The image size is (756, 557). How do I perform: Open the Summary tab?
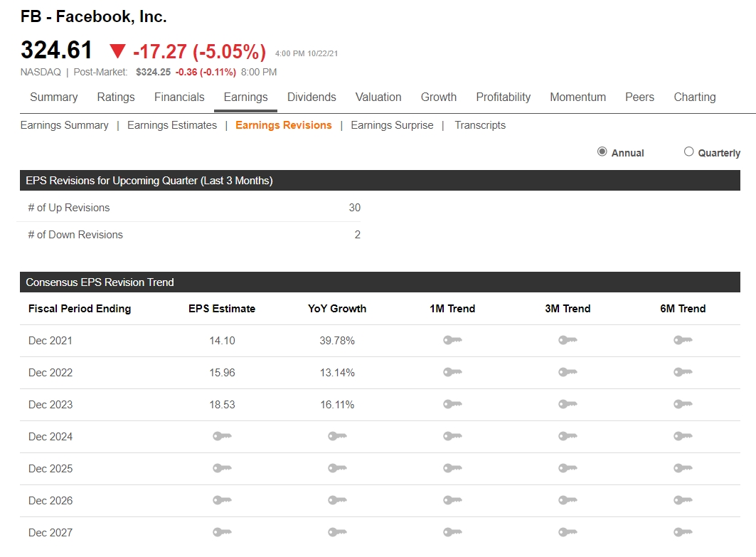pyautogui.click(x=53, y=97)
